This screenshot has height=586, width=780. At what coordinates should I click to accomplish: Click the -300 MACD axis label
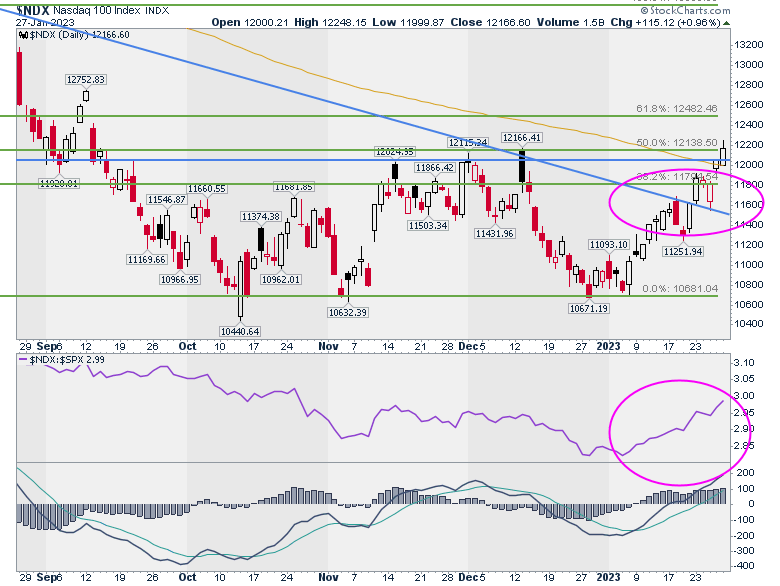point(744,551)
